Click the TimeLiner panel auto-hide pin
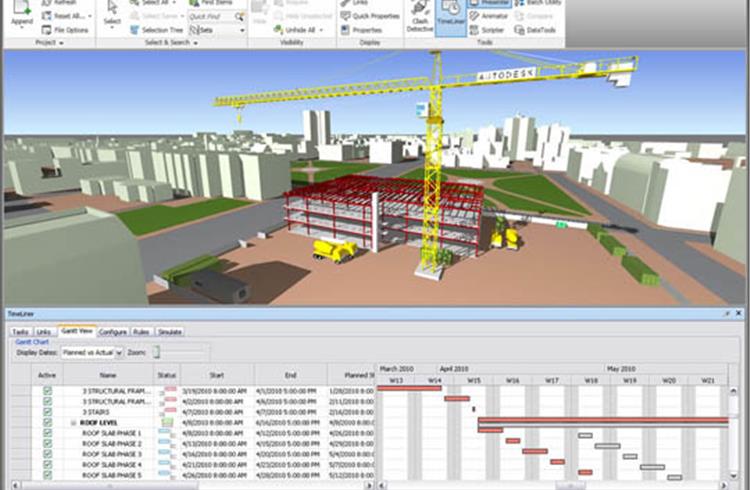Screen dimensions: 750x490 click(727, 314)
